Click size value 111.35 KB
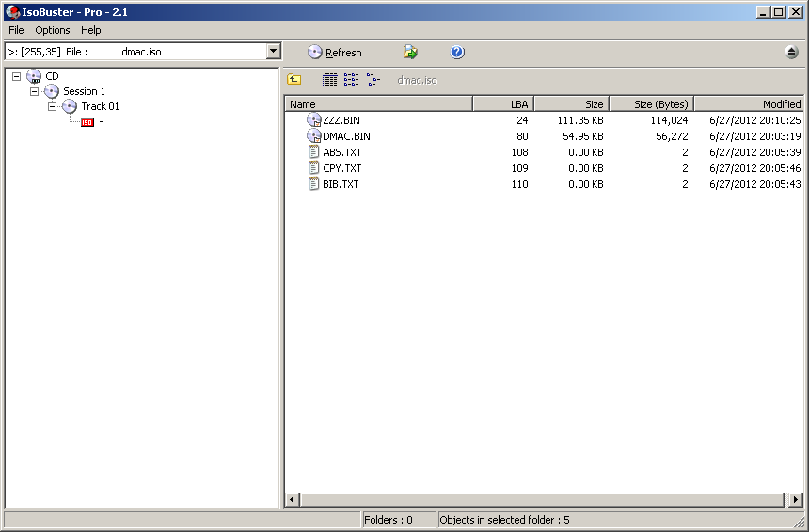This screenshot has height=532, width=809. [x=580, y=120]
